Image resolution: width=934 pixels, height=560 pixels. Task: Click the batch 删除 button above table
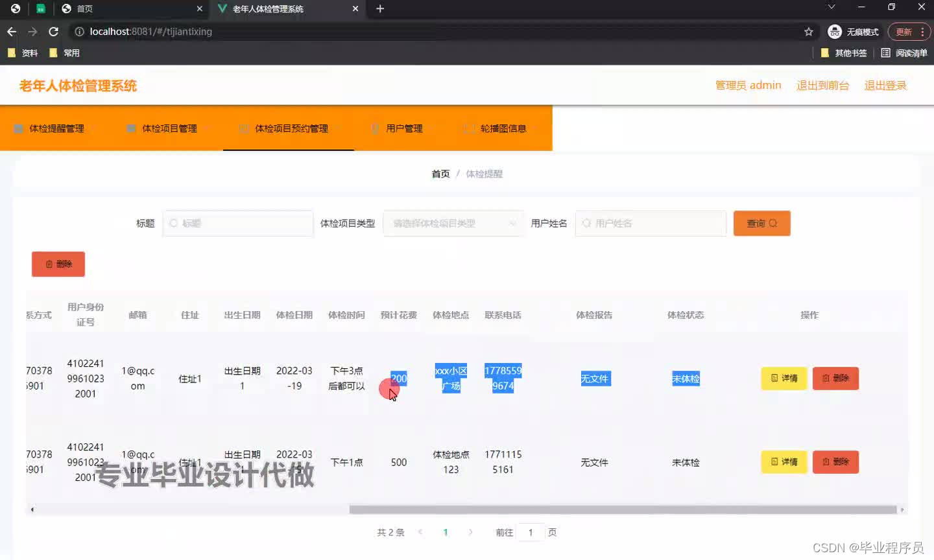[58, 264]
